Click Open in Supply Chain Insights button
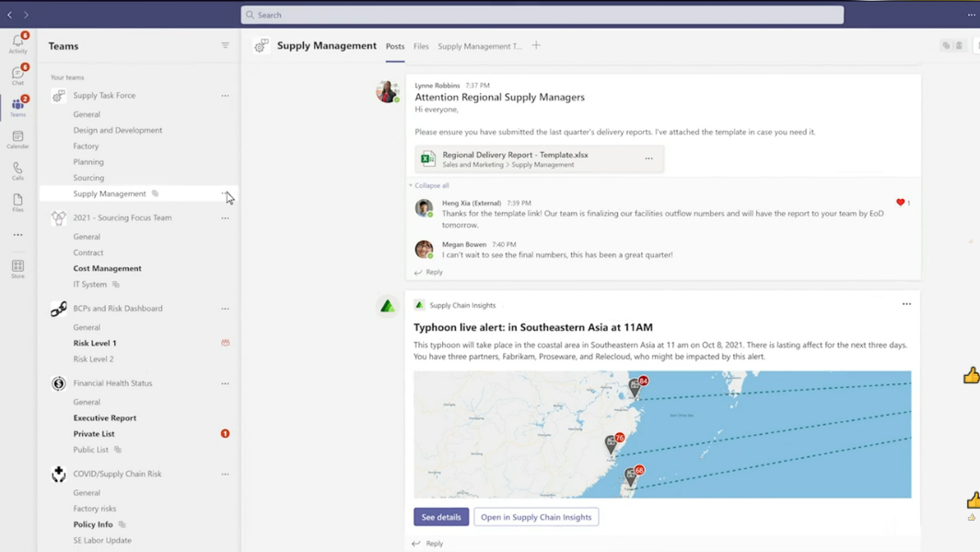Viewport: 980px width, 552px height. point(536,517)
